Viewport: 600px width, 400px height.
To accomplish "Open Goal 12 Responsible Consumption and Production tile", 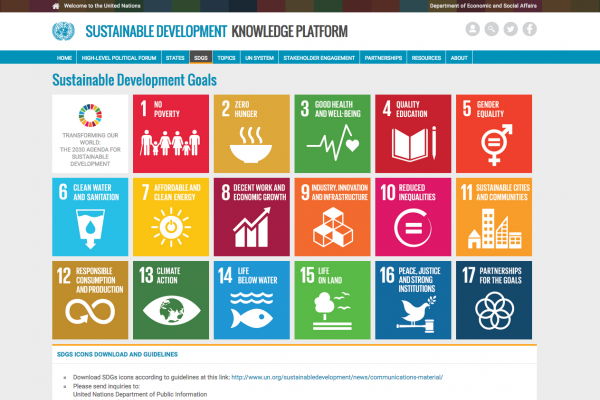I will tap(90, 300).
